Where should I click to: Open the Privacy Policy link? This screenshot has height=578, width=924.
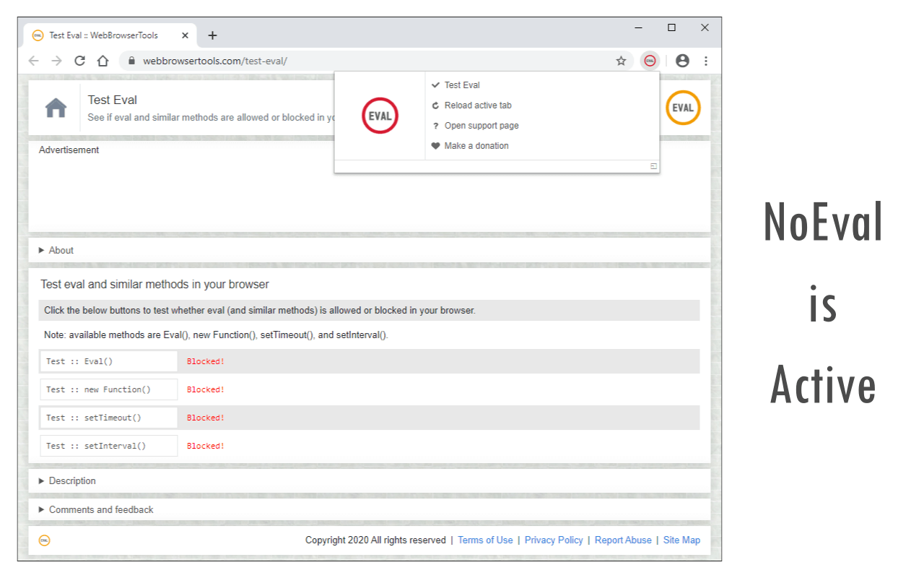pyautogui.click(x=554, y=540)
